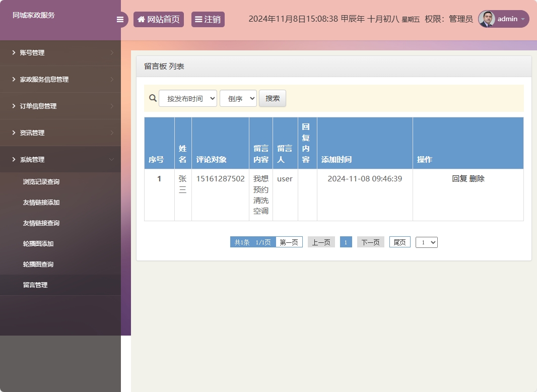Image resolution: width=537 pixels, height=392 pixels.
Task: Open the 倒序 sort order dropdown
Action: 238,98
